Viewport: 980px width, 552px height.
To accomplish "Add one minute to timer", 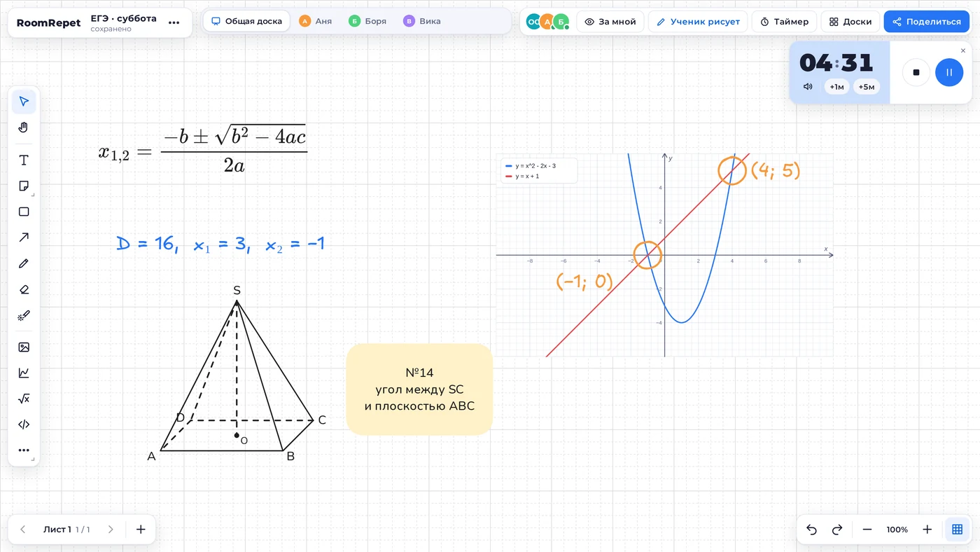I will coord(837,87).
